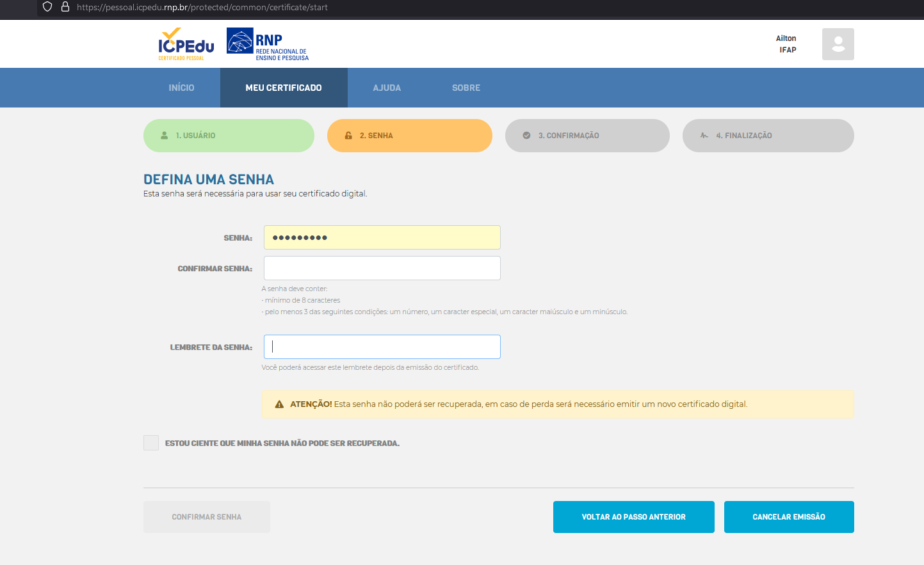Click the Confirmar Senha button
This screenshot has height=565, width=924.
(207, 517)
